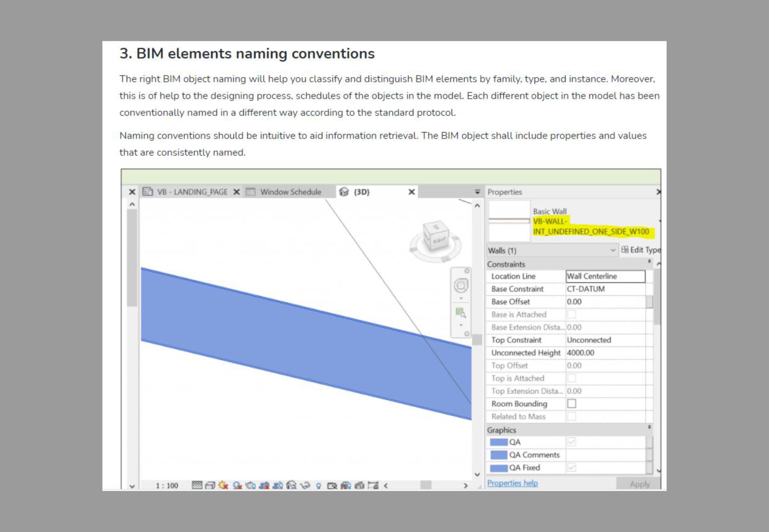The height and width of the screenshot is (532, 769).
Task: Open the Properties help link
Action: (512, 483)
